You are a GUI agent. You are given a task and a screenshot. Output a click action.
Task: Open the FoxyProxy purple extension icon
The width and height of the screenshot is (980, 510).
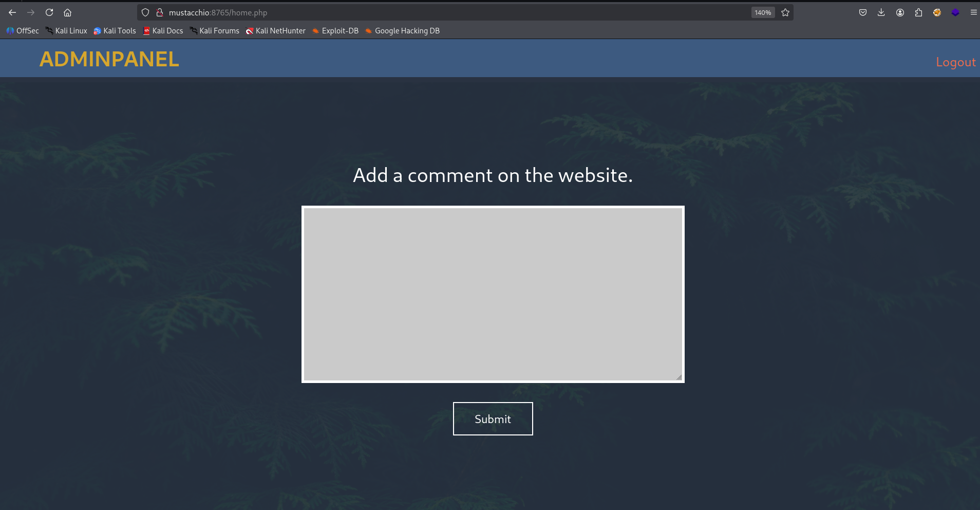(955, 12)
